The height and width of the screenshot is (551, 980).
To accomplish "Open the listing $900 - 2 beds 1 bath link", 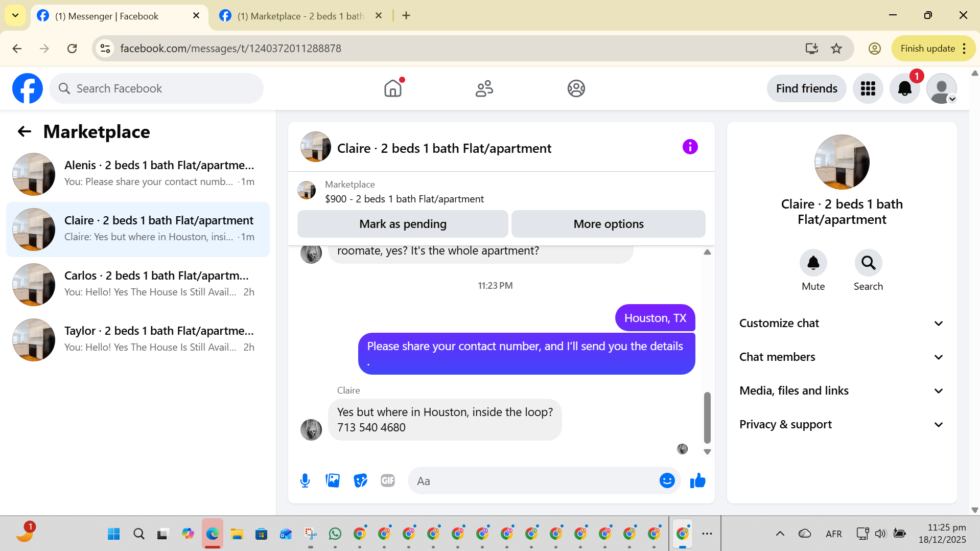I will click(404, 199).
